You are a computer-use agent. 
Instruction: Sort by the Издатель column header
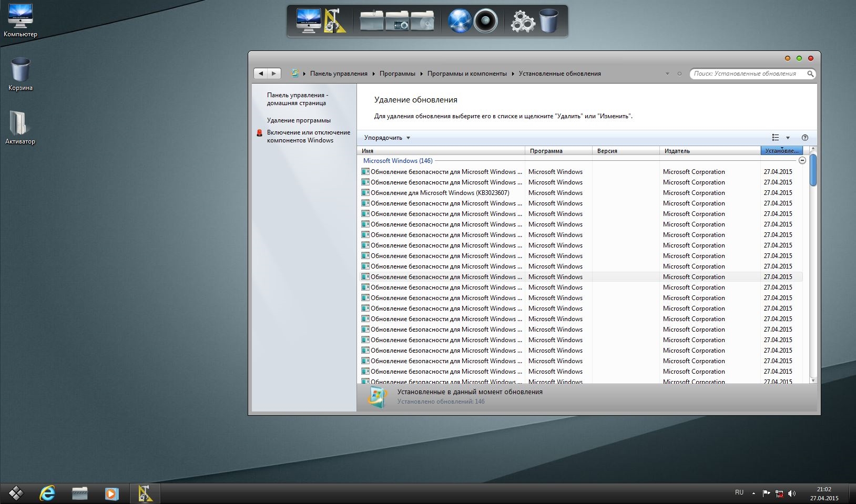click(x=710, y=151)
